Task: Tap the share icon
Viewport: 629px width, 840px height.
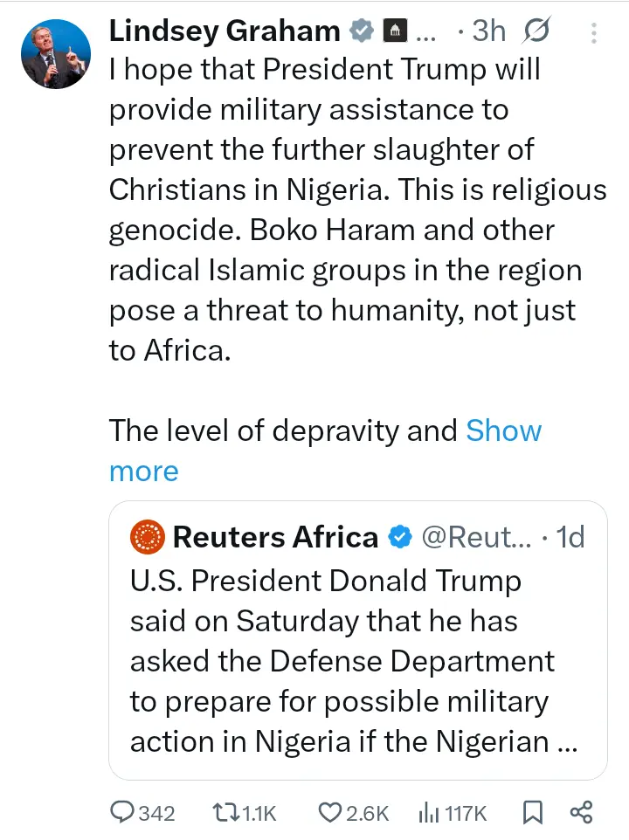Action: [x=581, y=812]
